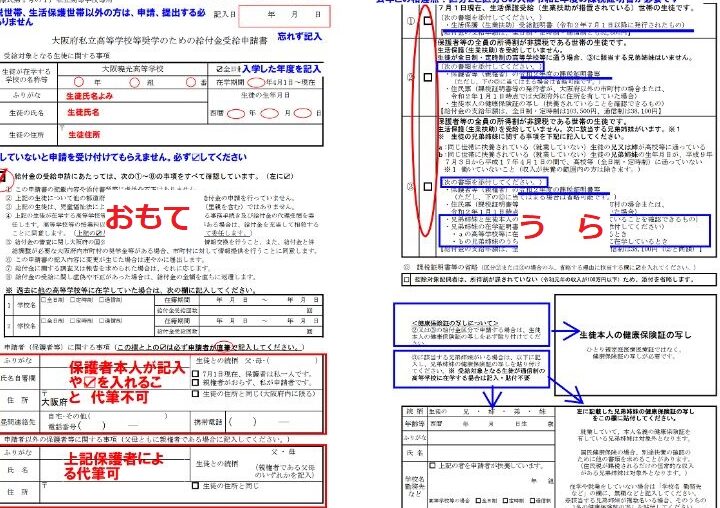This screenshot has width=720, height=508.
Task: Click red note '保護者本人が記入や☑を入れること 代筆不可'
Action: click(127, 382)
